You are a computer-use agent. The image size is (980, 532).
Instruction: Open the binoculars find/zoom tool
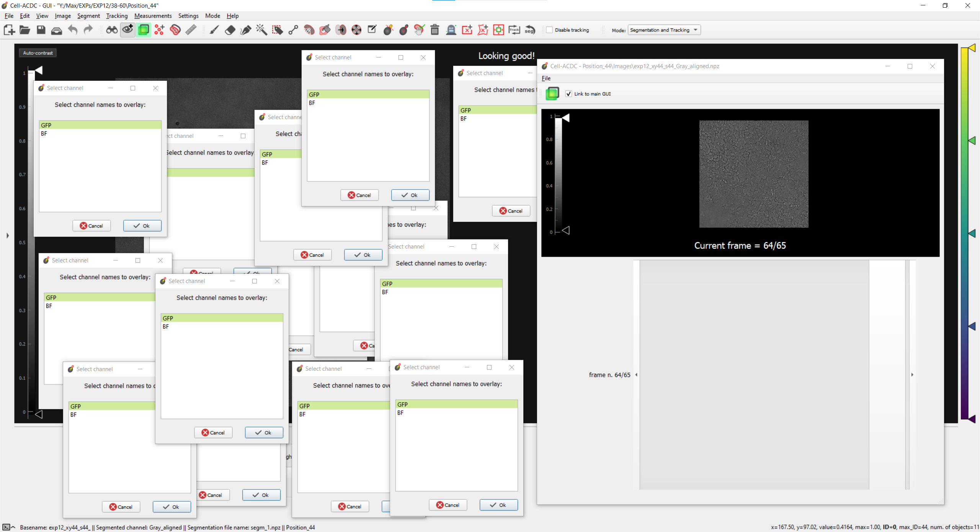click(x=111, y=29)
